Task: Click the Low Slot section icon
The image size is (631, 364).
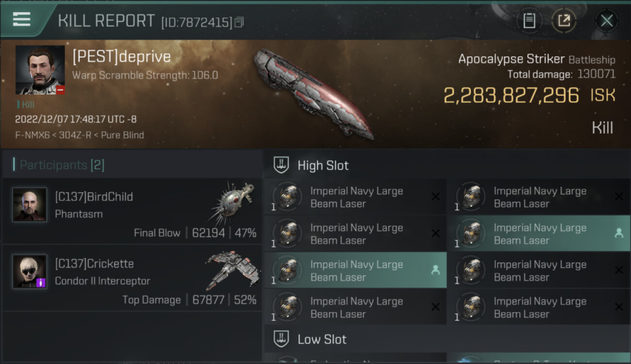Action: 282,339
